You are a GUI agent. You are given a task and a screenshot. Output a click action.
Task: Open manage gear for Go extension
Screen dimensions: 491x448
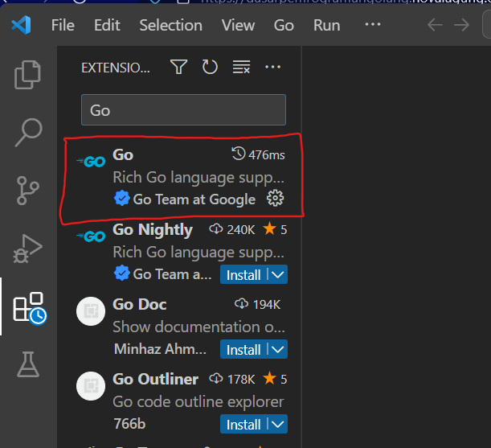[x=276, y=199]
